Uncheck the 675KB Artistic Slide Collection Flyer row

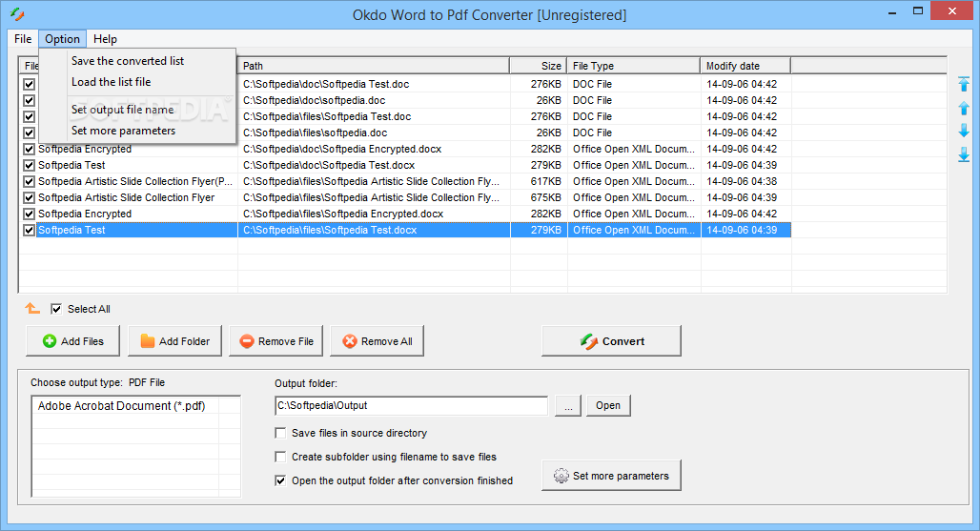pyautogui.click(x=29, y=197)
